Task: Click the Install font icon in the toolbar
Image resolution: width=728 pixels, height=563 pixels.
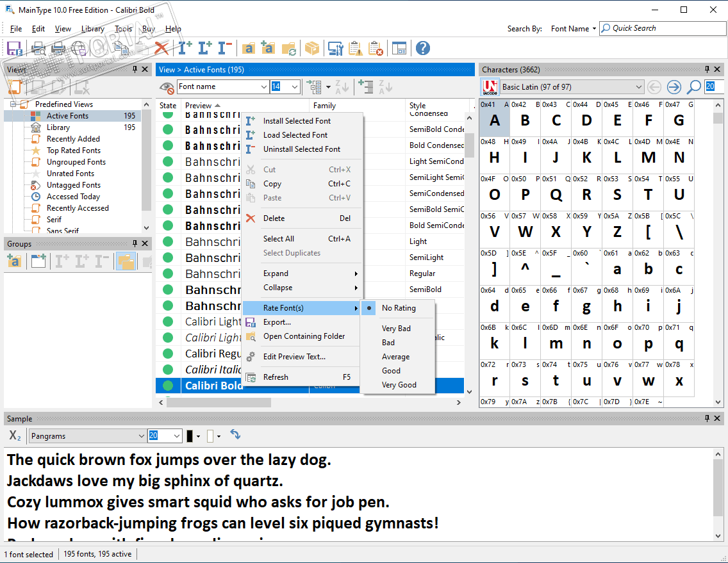Action: click(185, 48)
